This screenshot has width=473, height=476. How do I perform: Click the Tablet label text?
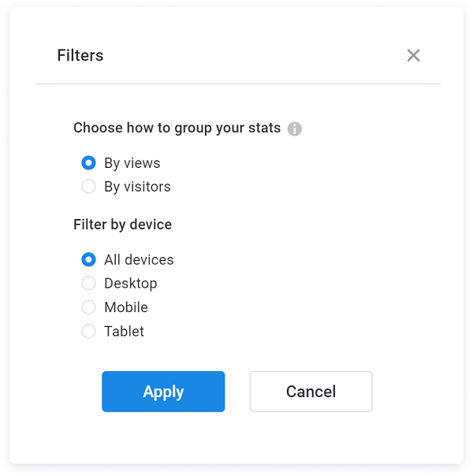click(125, 331)
